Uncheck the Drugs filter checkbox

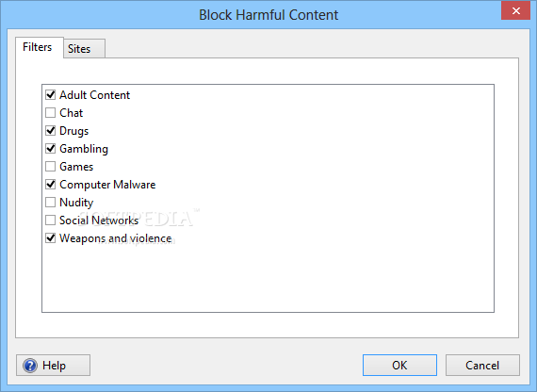(50, 131)
